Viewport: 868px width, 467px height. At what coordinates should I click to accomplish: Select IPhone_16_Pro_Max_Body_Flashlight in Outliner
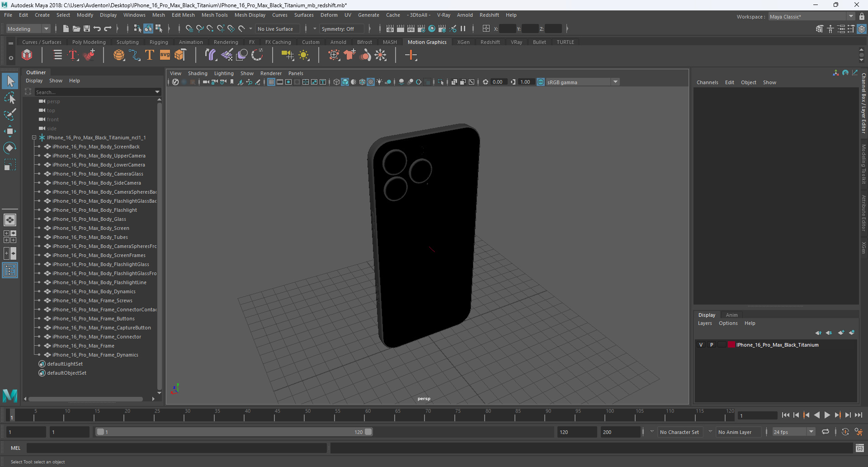(94, 210)
